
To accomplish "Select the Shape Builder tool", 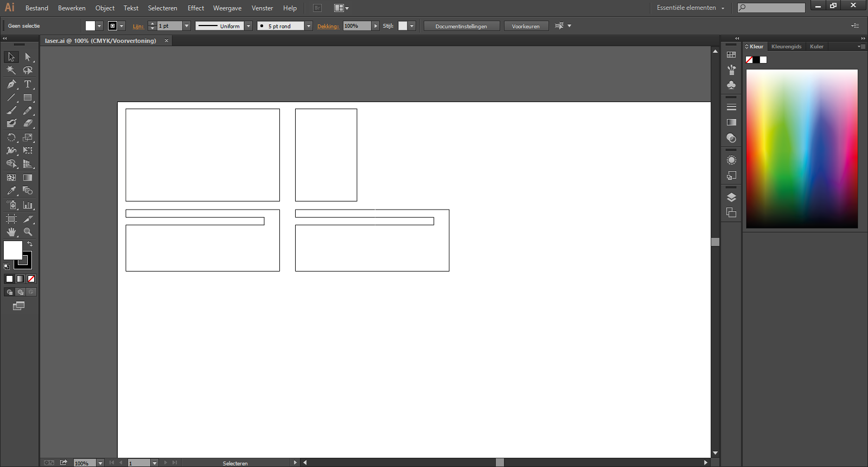I will (11, 163).
